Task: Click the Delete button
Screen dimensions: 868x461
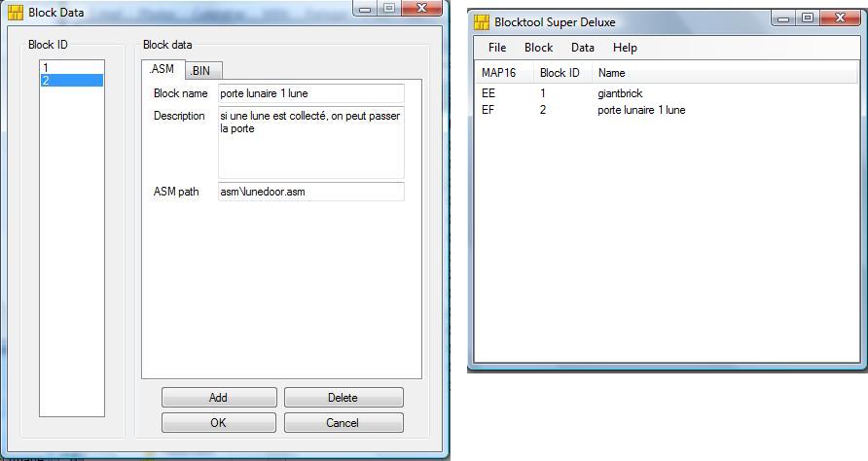Action: click(x=344, y=398)
